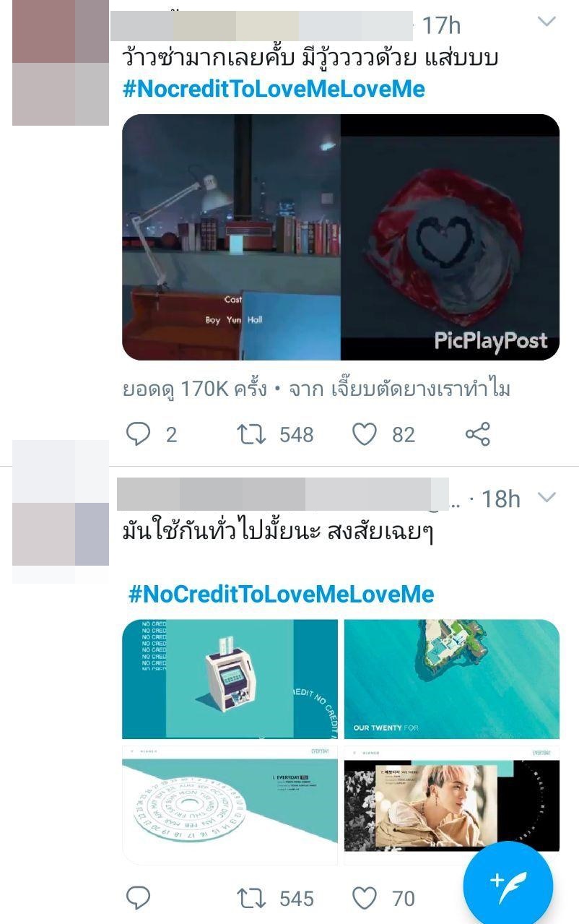Like the first tweet with 82 hearts
The height and width of the screenshot is (924, 579).
365,434
